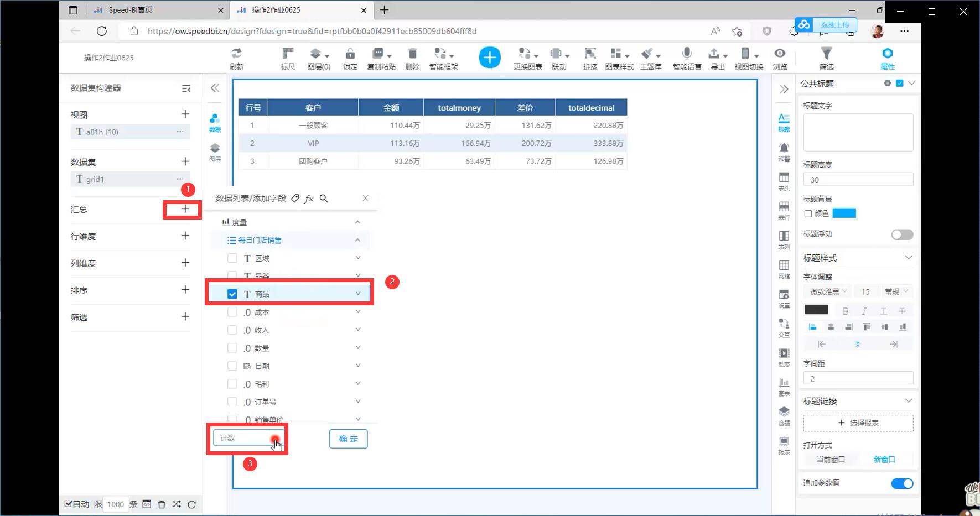The height and width of the screenshot is (516, 980).
Task: Open the 筛选 funnel filter tool
Action: tap(826, 58)
